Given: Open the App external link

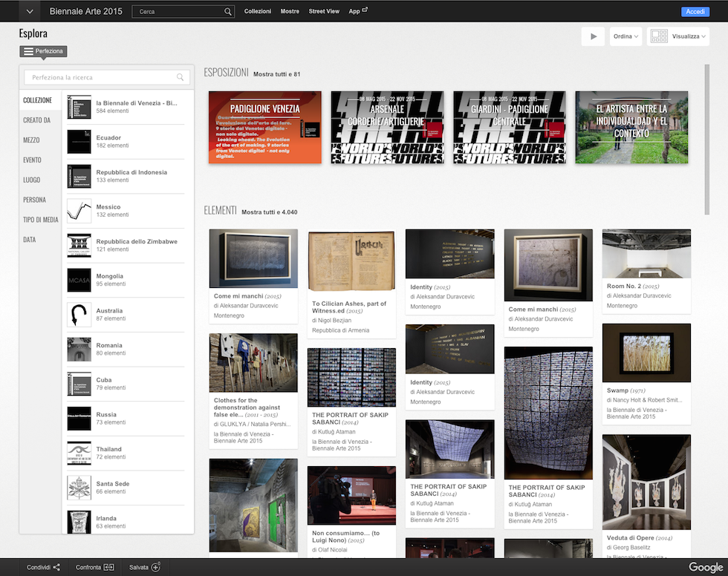Looking at the screenshot, I should (358, 11).
